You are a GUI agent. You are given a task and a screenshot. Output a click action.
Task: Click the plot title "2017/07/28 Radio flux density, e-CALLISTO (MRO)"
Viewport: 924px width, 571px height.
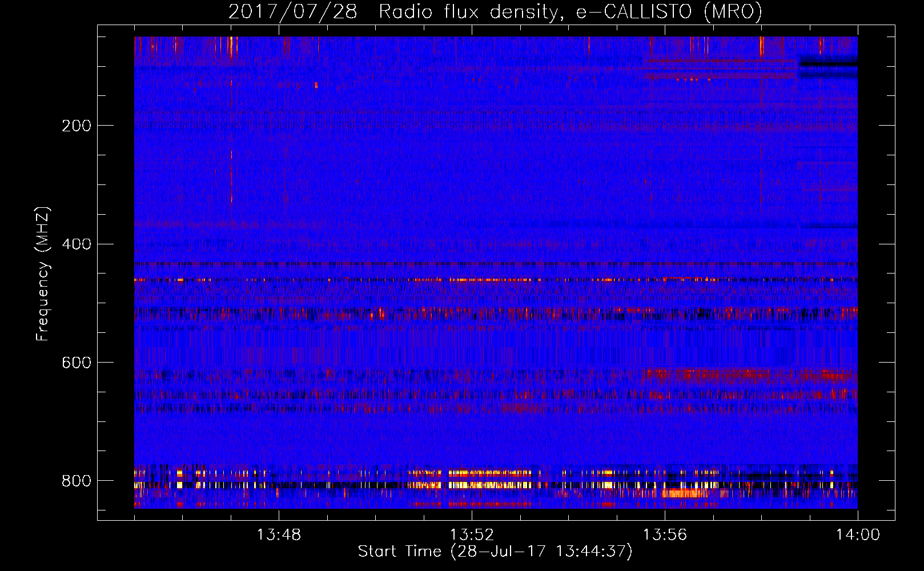[495, 12]
